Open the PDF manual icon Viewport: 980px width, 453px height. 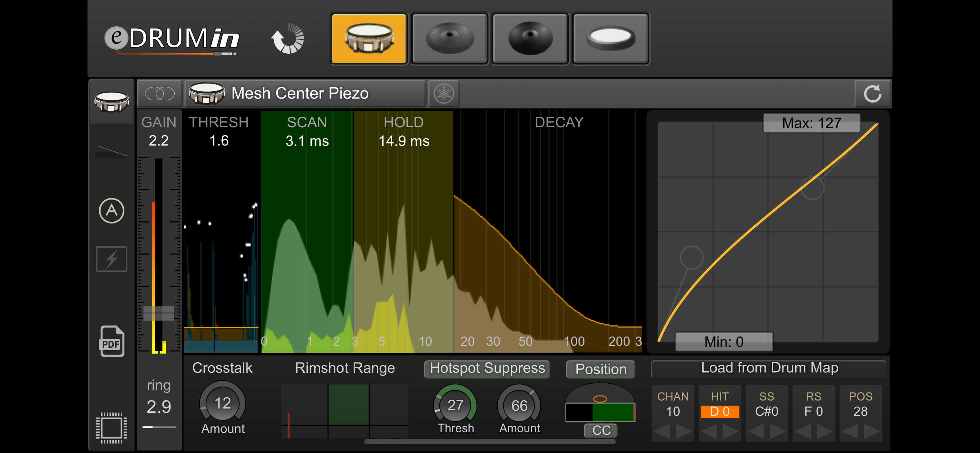(x=112, y=341)
